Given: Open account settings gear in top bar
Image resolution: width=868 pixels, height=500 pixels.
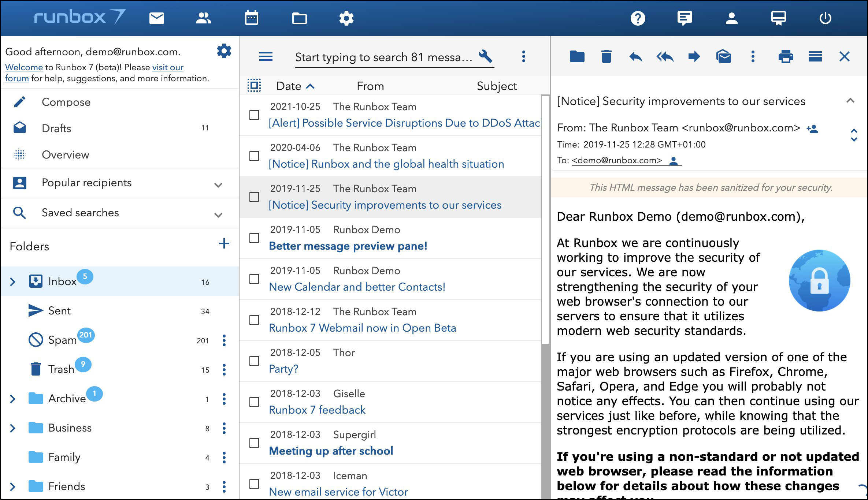Looking at the screenshot, I should [346, 18].
